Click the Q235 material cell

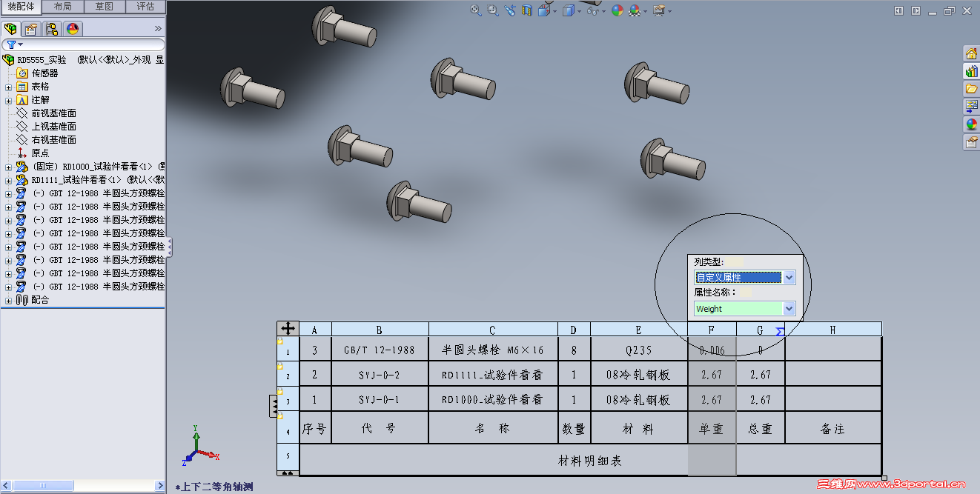(x=638, y=350)
